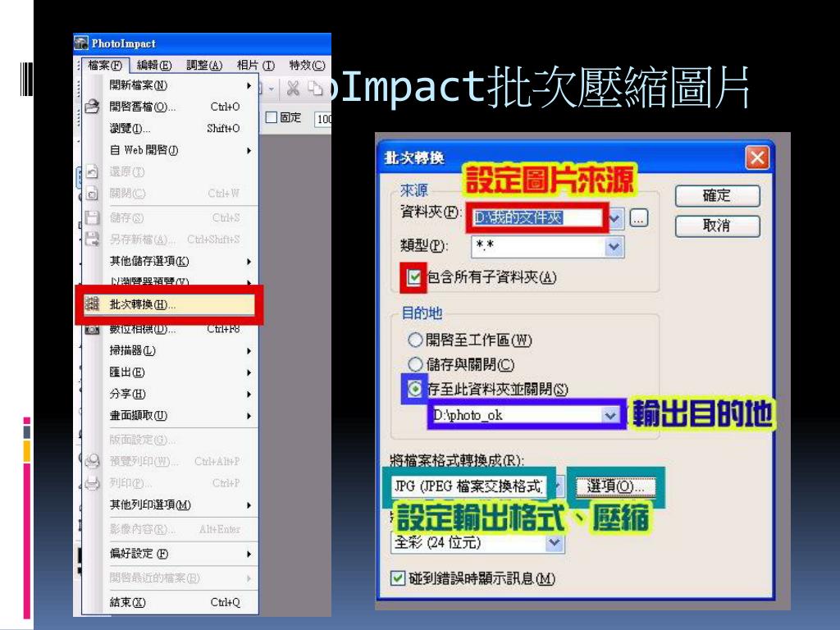This screenshot has width=840, height=630.
Task: Open the 相片(T) menu
Action: [256, 66]
